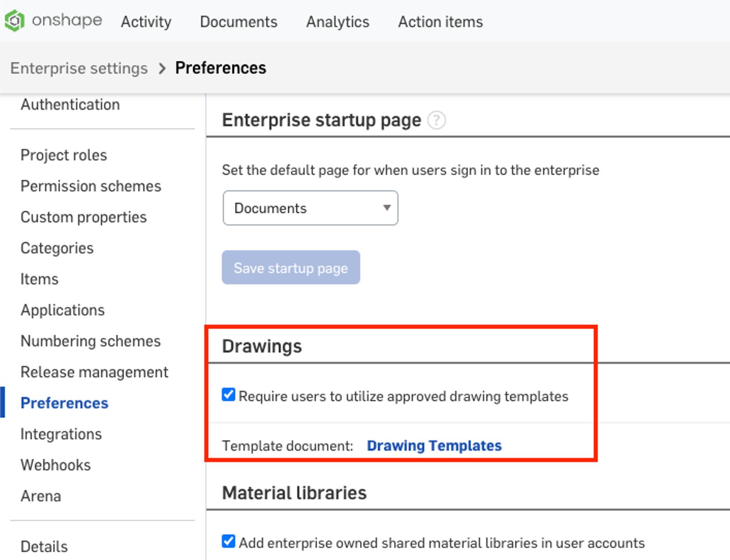The height and width of the screenshot is (560, 730).
Task: Open Release management settings
Action: [x=94, y=372]
